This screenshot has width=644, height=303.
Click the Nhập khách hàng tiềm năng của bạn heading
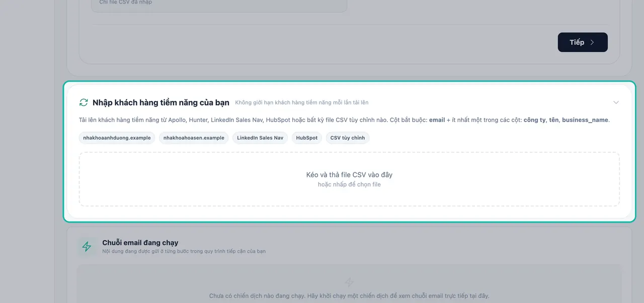pyautogui.click(x=161, y=103)
